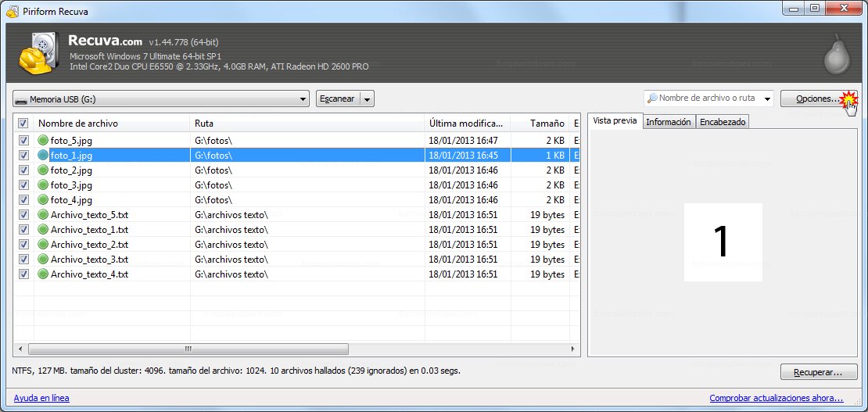Click status icon of foto_1.jpg
Image resolution: width=868 pixels, height=412 pixels.
43,156
